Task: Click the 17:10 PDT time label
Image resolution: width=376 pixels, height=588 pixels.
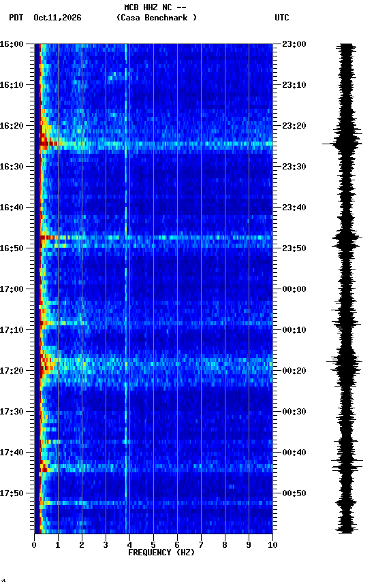Action: click(12, 330)
